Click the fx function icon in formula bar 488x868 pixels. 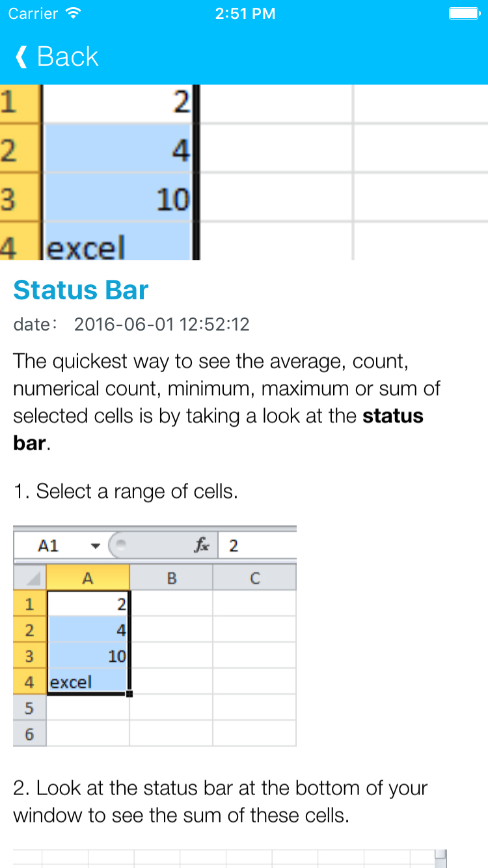(202, 546)
